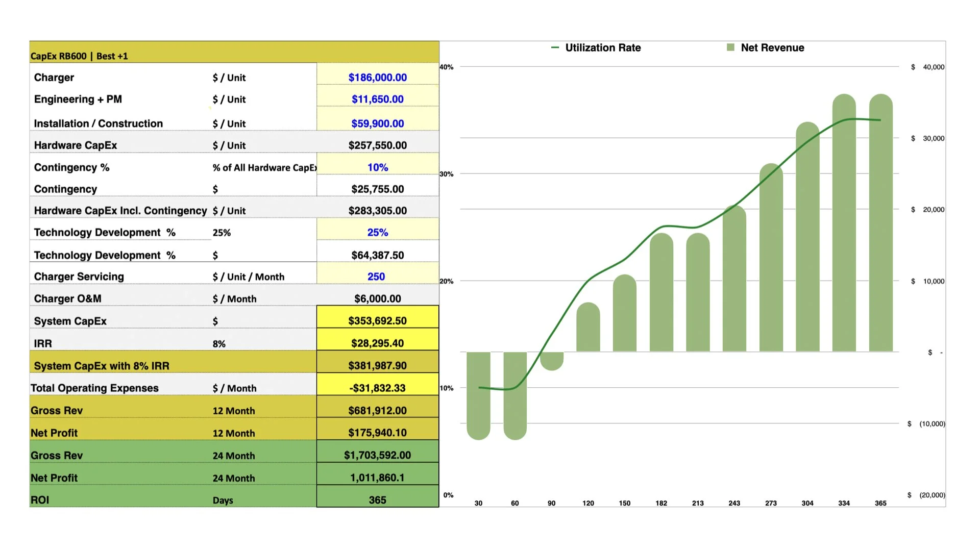Click the ROI Days 365 cell
The height and width of the screenshot is (551, 980).
(377, 500)
